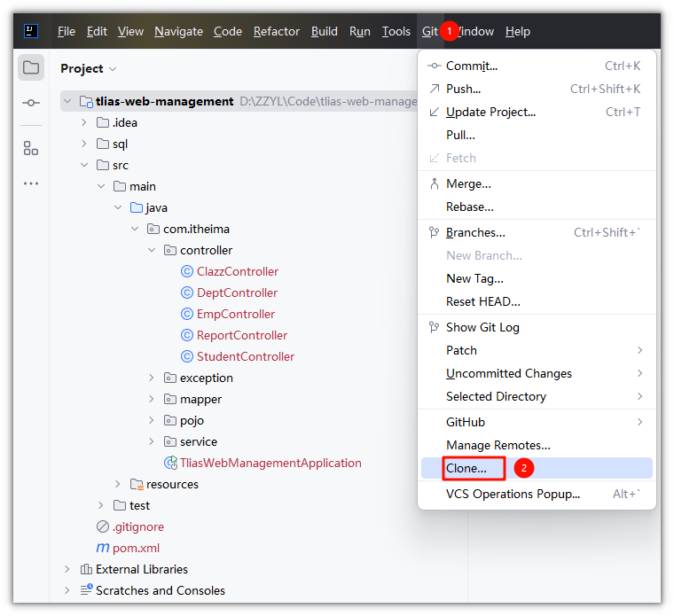Viewport: 674px width, 616px height.
Task: Click the Show Git Log icon
Action: coord(435,327)
